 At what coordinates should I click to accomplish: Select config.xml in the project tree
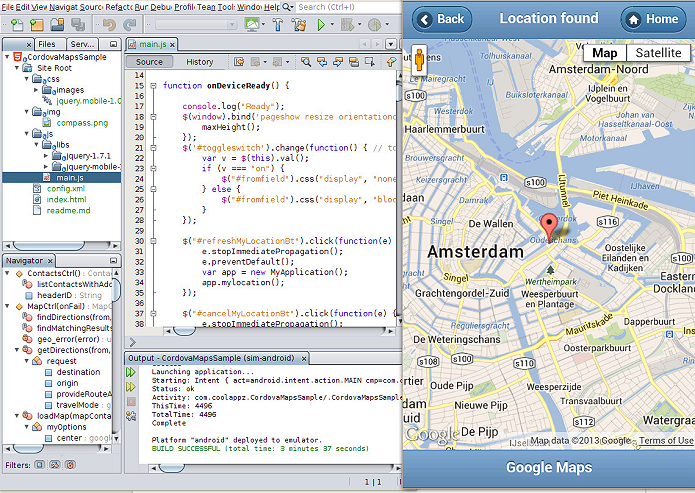[66, 188]
